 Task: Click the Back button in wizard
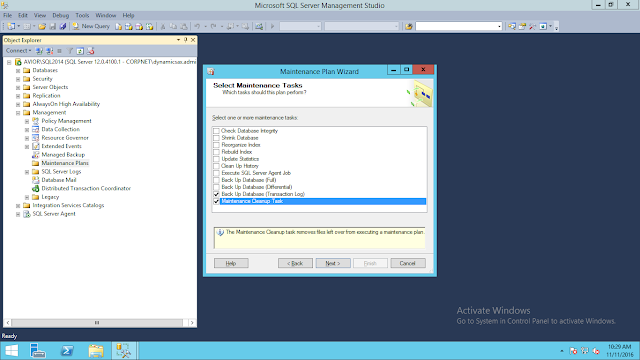[x=295, y=263]
